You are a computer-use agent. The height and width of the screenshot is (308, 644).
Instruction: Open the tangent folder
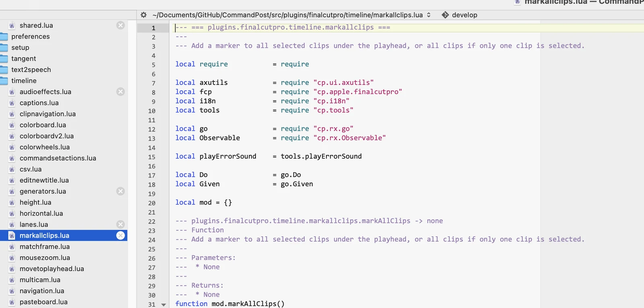(x=23, y=59)
